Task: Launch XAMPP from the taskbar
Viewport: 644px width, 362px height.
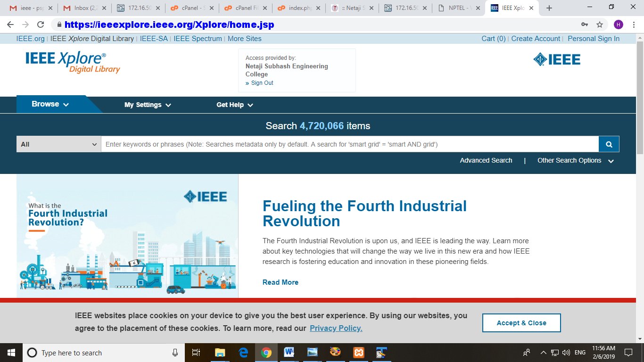Action: (358, 352)
